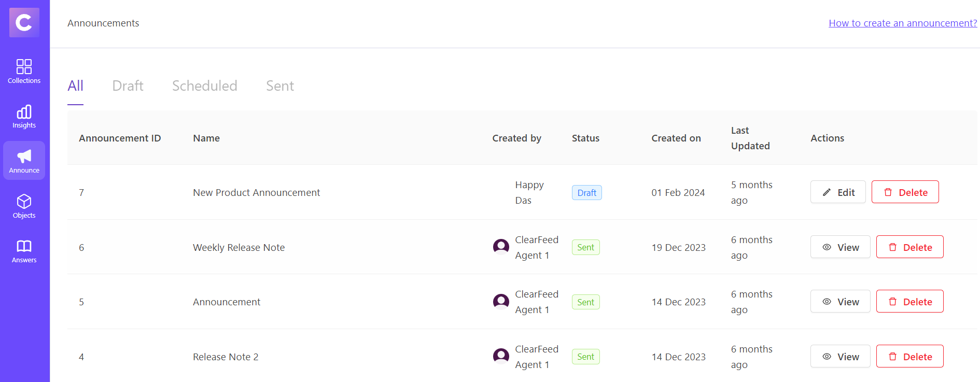Switch to the Draft tab
980x382 pixels.
point(128,86)
